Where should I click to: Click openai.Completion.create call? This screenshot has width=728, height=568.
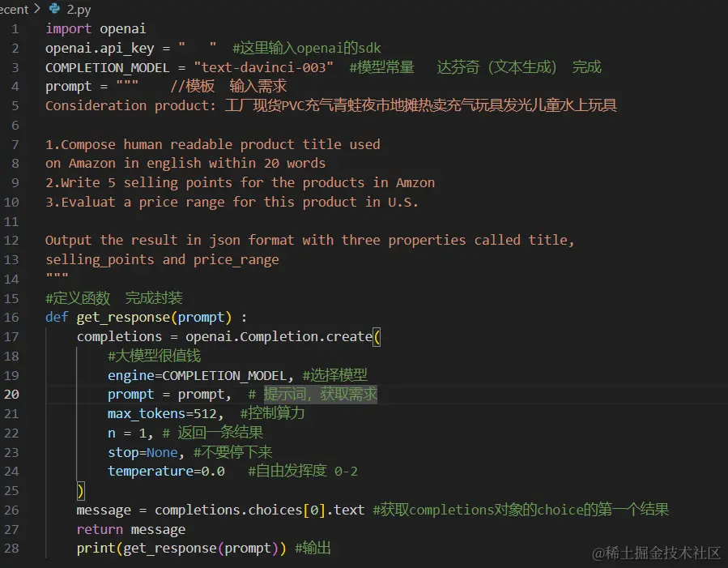click(x=279, y=336)
